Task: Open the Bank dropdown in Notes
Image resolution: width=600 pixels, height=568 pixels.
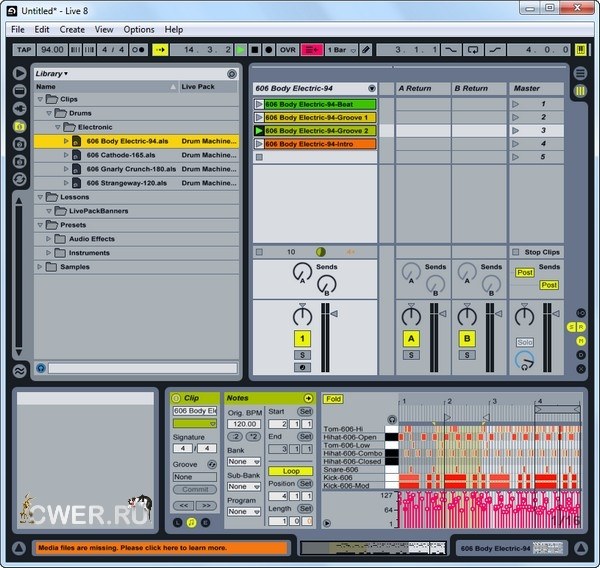Action: [x=243, y=461]
